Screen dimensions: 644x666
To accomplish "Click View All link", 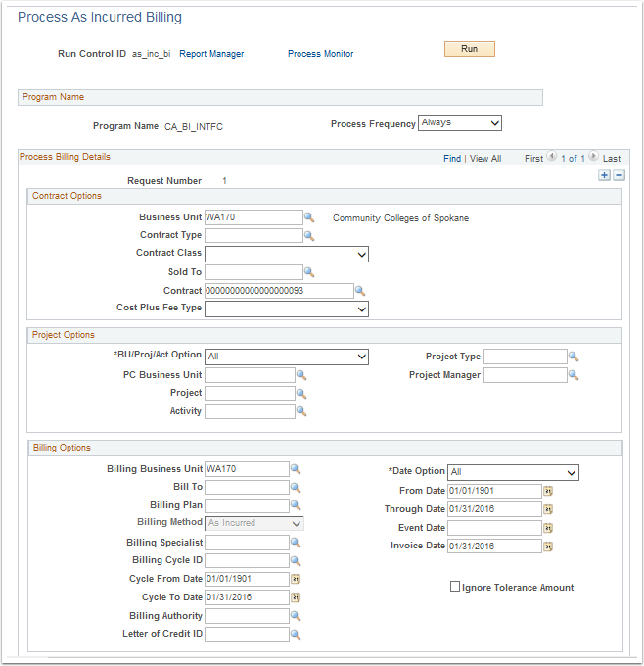I will pos(485,159).
